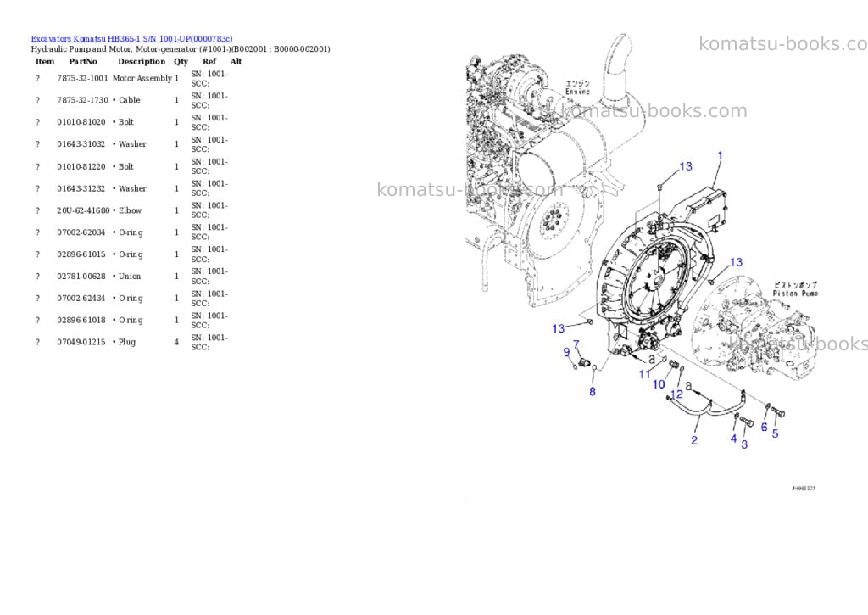Open the Excavators Komatsu link
The height and width of the screenshot is (615, 868).
pos(68,39)
